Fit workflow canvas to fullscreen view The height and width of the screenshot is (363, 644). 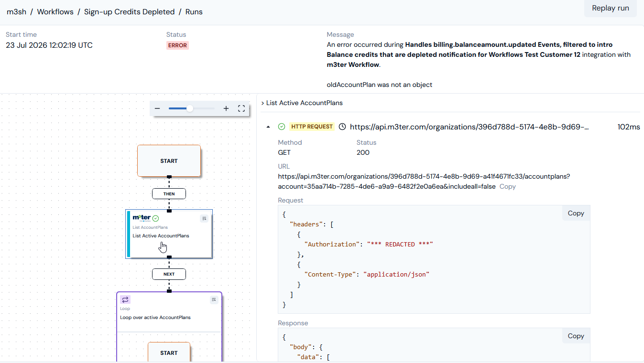click(x=241, y=108)
